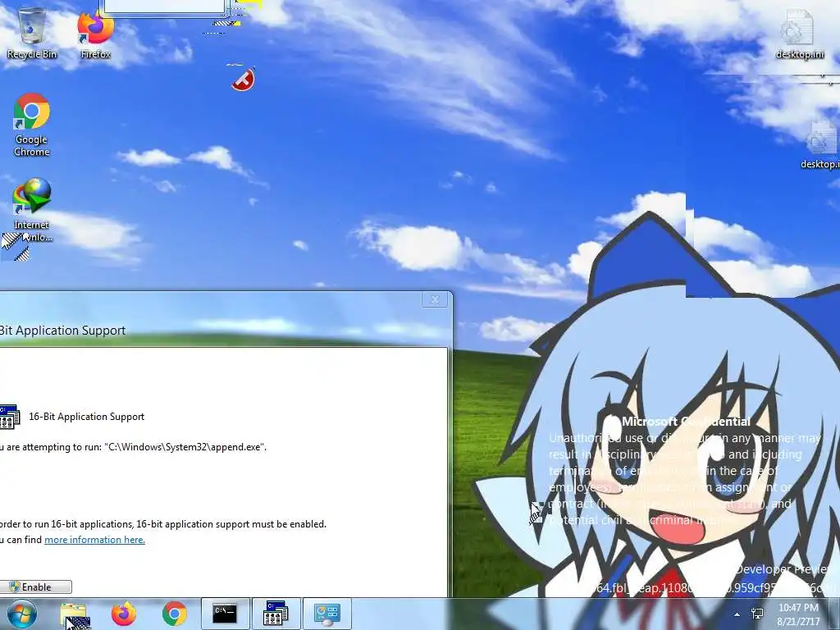The height and width of the screenshot is (630, 840).
Task: Launch Chrome from the taskbar
Action: (174, 614)
